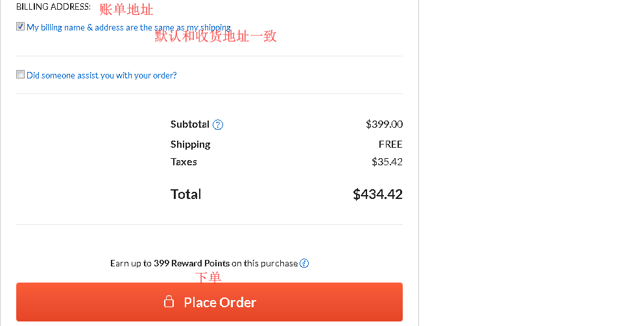The width and height of the screenshot is (644, 326).
Task: Click the Reward Points info icon
Action: click(304, 263)
